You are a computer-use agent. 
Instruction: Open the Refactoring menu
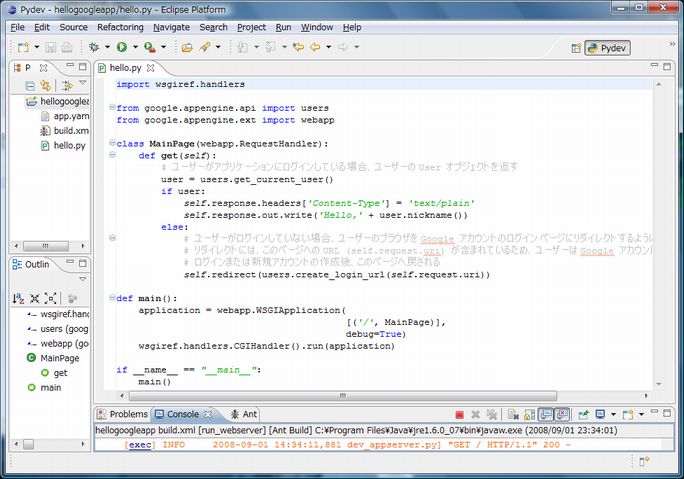pos(120,27)
